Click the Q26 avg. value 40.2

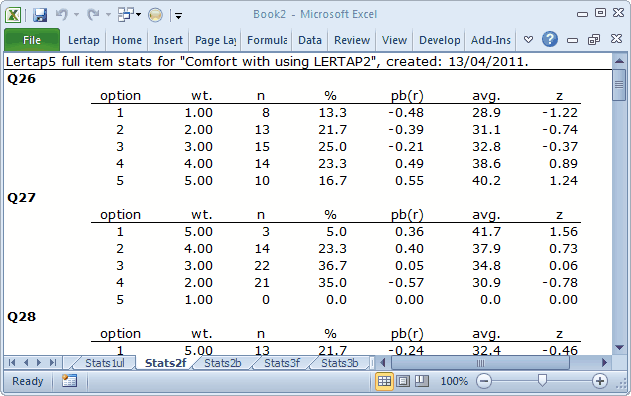[x=486, y=181]
